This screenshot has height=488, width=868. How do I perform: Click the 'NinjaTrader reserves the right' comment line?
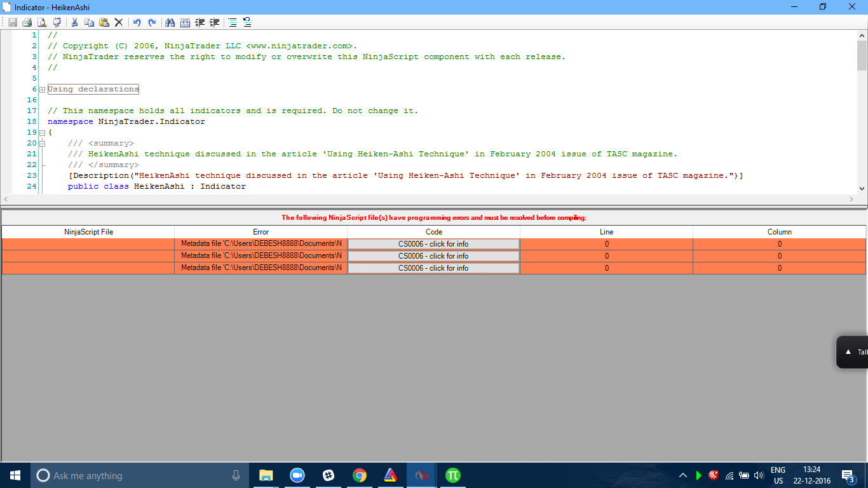[306, 57]
